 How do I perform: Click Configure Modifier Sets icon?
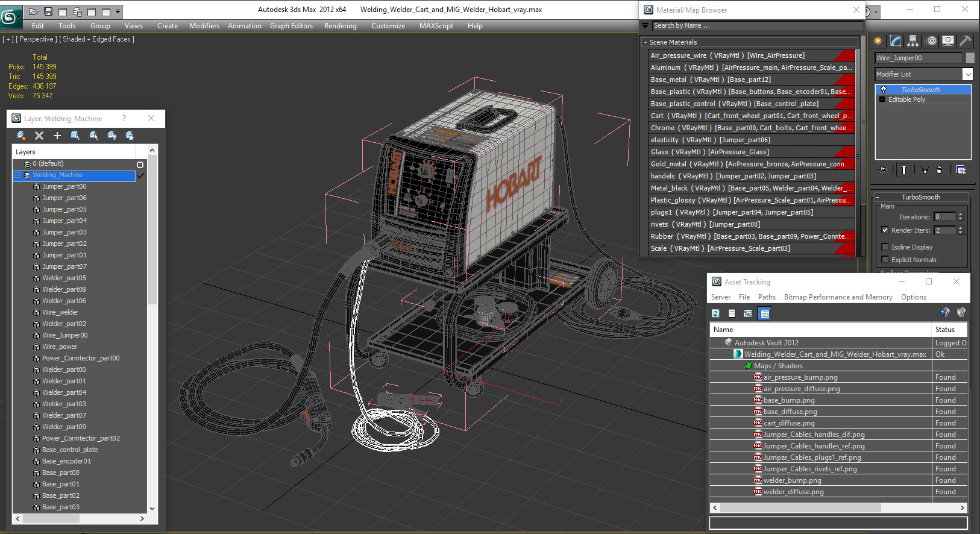[961, 170]
